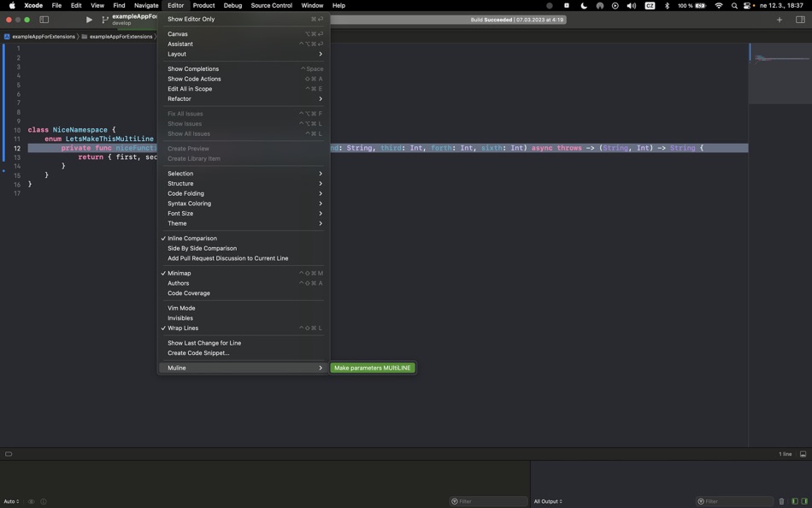The height and width of the screenshot is (508, 812).
Task: Expand the Structure submenu
Action: click(x=243, y=184)
